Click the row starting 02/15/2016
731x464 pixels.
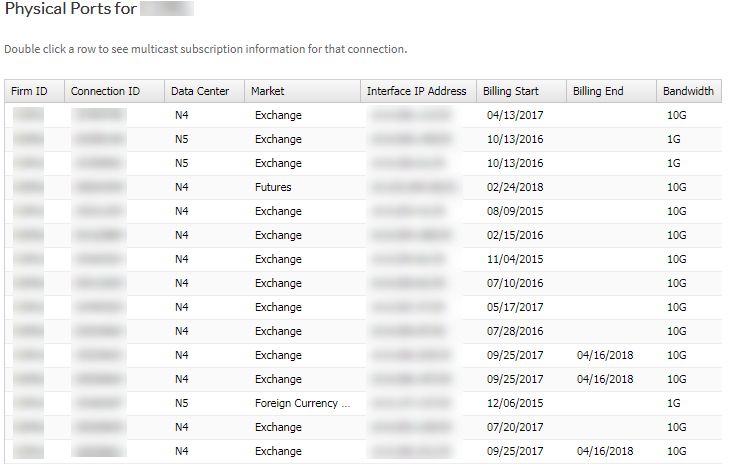pyautogui.click(x=363, y=235)
